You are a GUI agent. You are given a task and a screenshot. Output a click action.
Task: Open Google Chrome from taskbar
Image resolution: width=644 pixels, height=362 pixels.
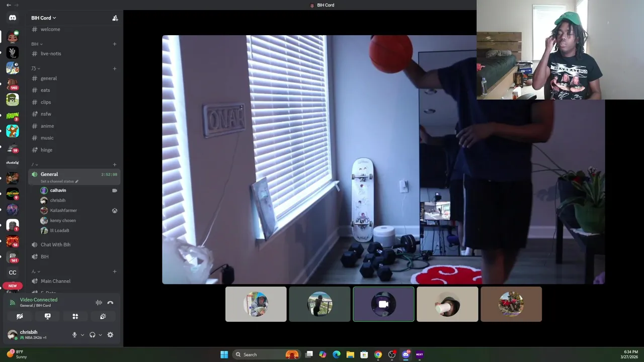click(x=378, y=354)
